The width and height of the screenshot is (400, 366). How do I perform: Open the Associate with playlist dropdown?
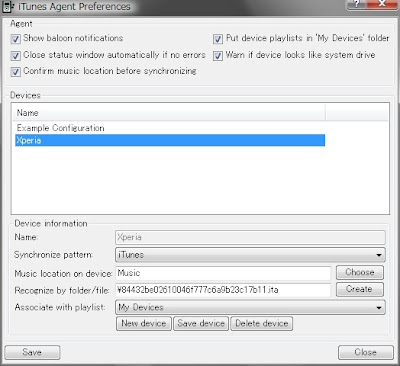pyautogui.click(x=250, y=307)
